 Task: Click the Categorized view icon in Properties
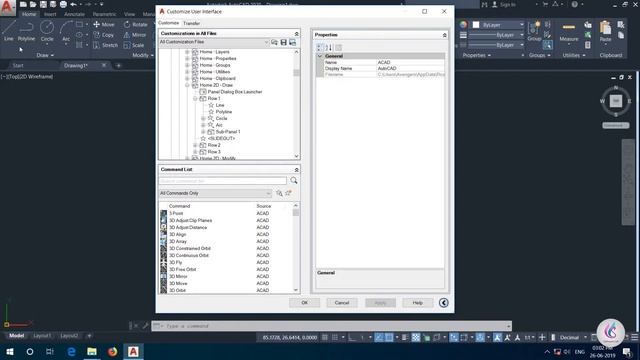tap(320, 47)
